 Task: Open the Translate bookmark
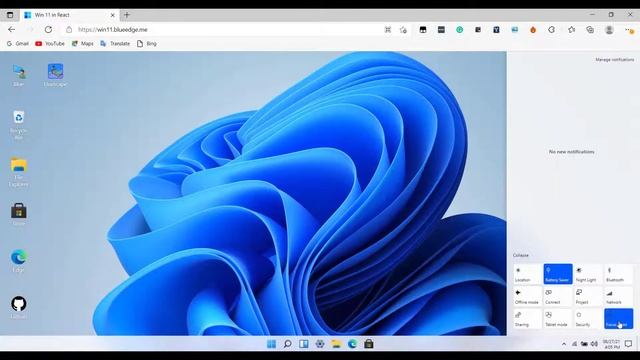tap(115, 43)
